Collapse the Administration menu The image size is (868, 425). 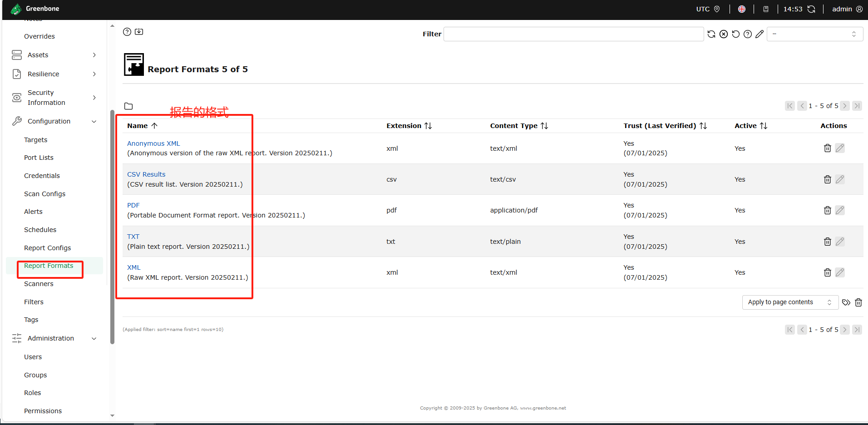pos(54,338)
